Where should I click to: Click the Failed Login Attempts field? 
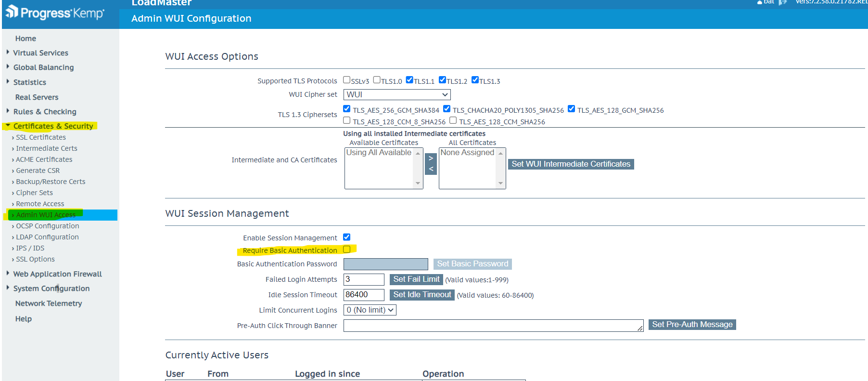364,279
